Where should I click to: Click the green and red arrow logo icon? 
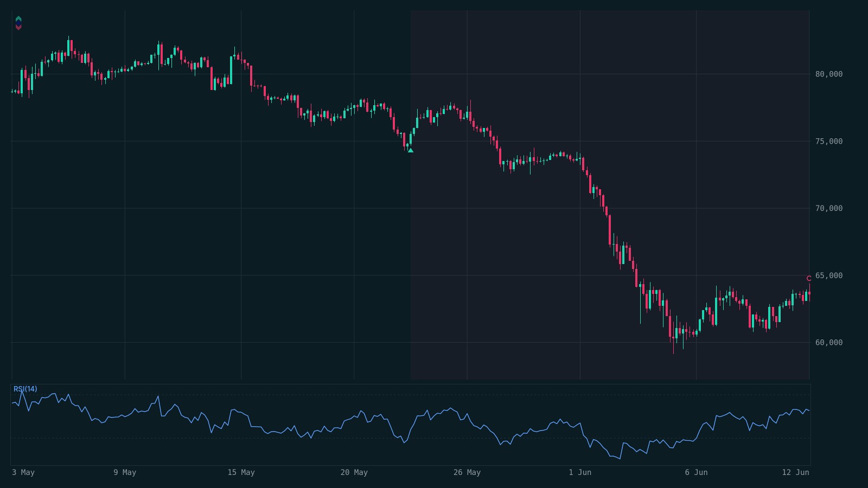point(18,23)
